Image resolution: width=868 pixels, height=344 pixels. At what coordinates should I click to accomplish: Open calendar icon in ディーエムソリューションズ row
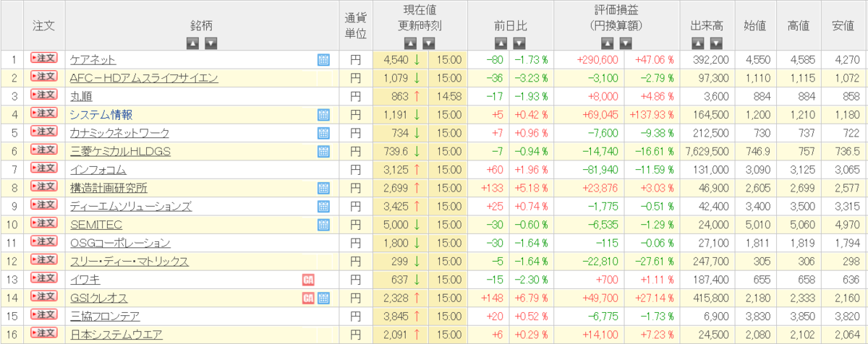(x=323, y=207)
